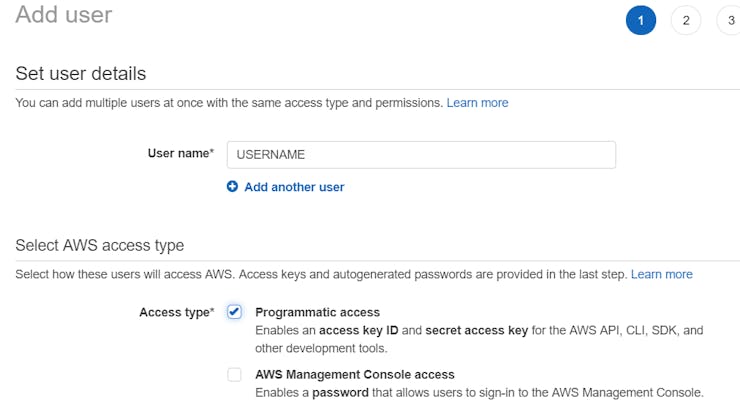Click the Access type field label
This screenshot has width=740, height=412.
click(x=176, y=312)
